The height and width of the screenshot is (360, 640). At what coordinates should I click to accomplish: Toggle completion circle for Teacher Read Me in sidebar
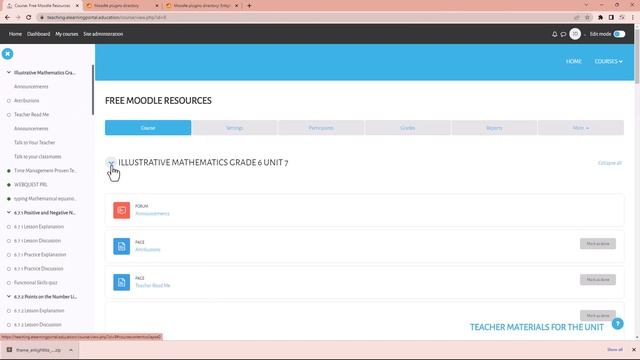[9, 115]
